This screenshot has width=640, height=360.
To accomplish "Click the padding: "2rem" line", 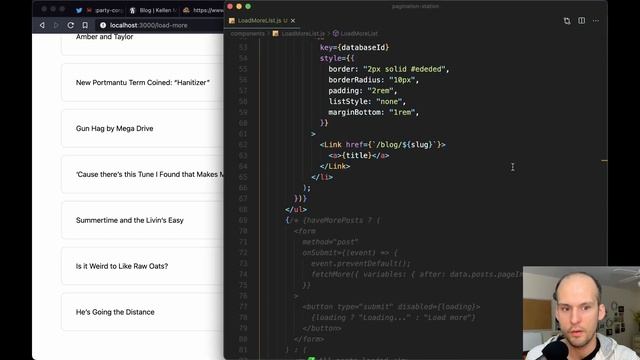I will tap(363, 91).
